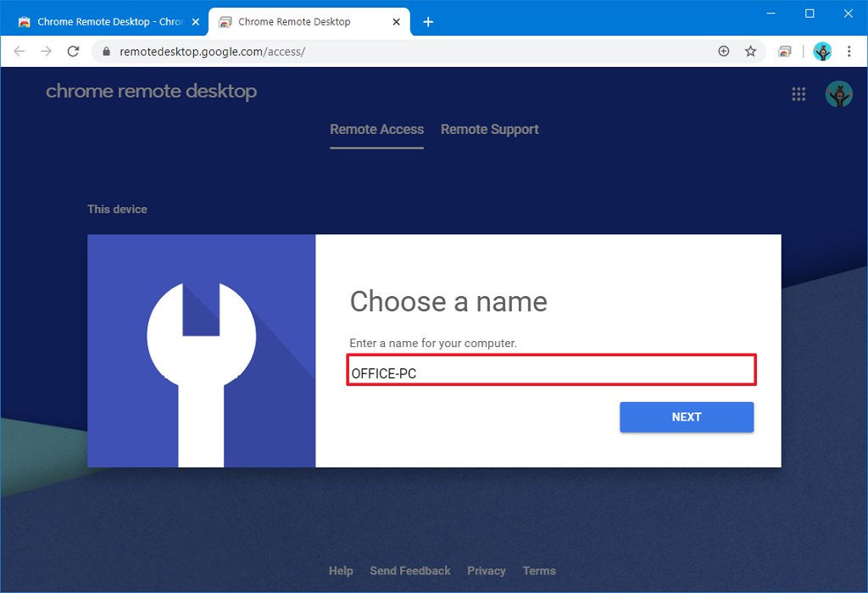Image resolution: width=868 pixels, height=593 pixels.
Task: Click the install app plus icon in address bar
Action: (x=724, y=52)
